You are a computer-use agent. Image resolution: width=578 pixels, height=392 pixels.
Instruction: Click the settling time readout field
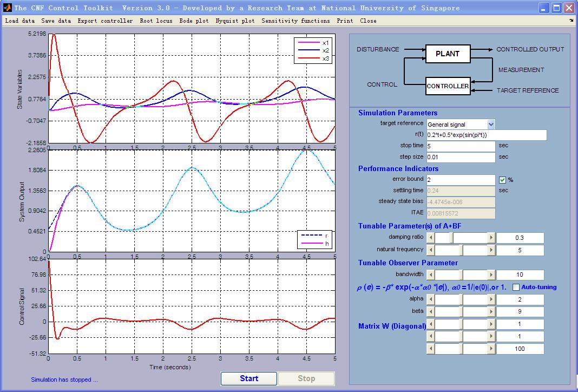pos(461,191)
